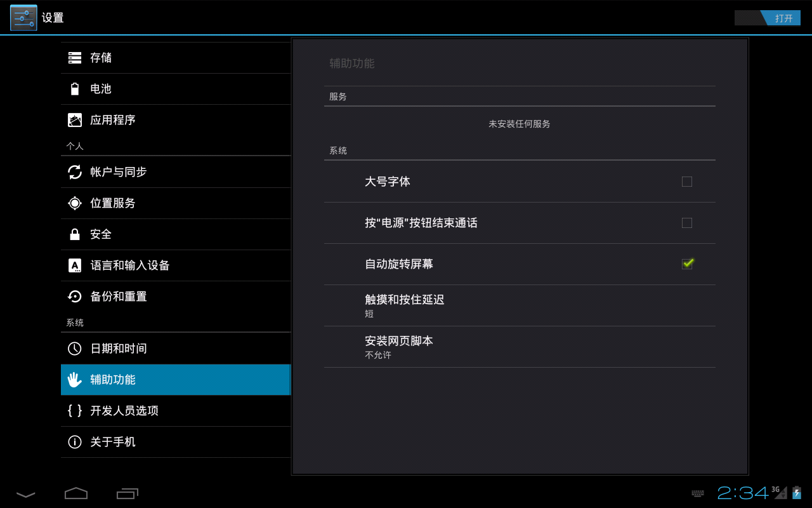Open 关于手机 settings
Image resolution: width=812 pixels, height=508 pixels.
pyautogui.click(x=176, y=442)
